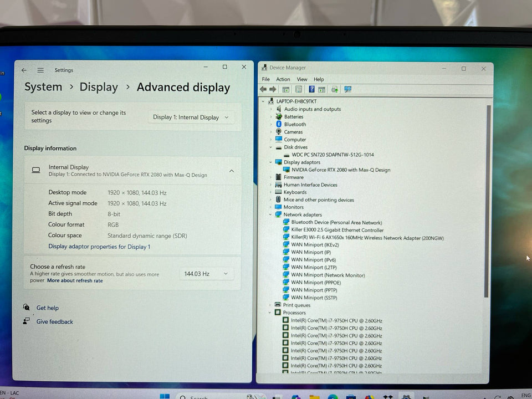Screen dimensions: 532x399
Task: Open the View menu in Device Manager
Action: (x=302, y=79)
